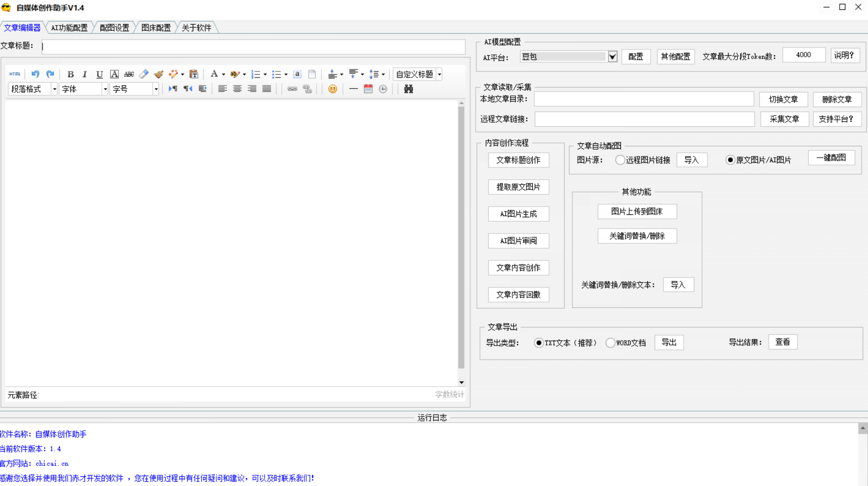Insert a hyperlink
The width and height of the screenshot is (868, 486).
[x=292, y=89]
